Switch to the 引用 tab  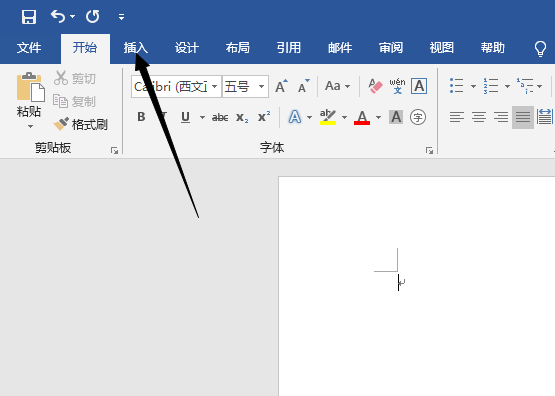(289, 47)
